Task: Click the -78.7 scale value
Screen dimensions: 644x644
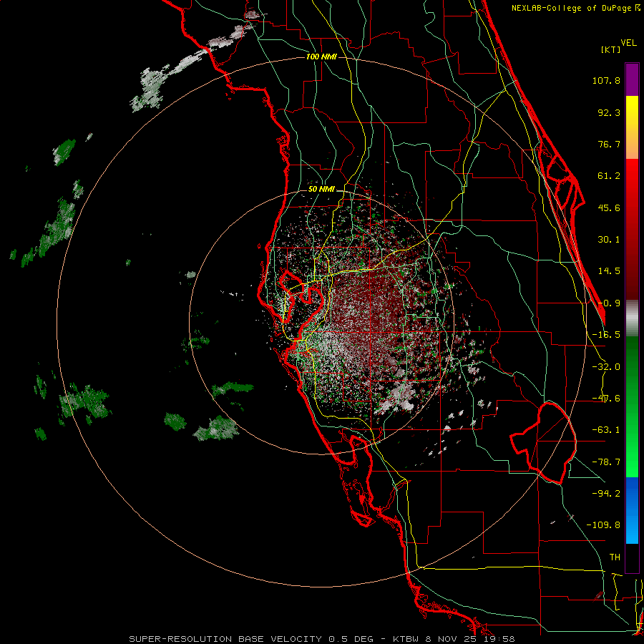Action: pyautogui.click(x=606, y=462)
